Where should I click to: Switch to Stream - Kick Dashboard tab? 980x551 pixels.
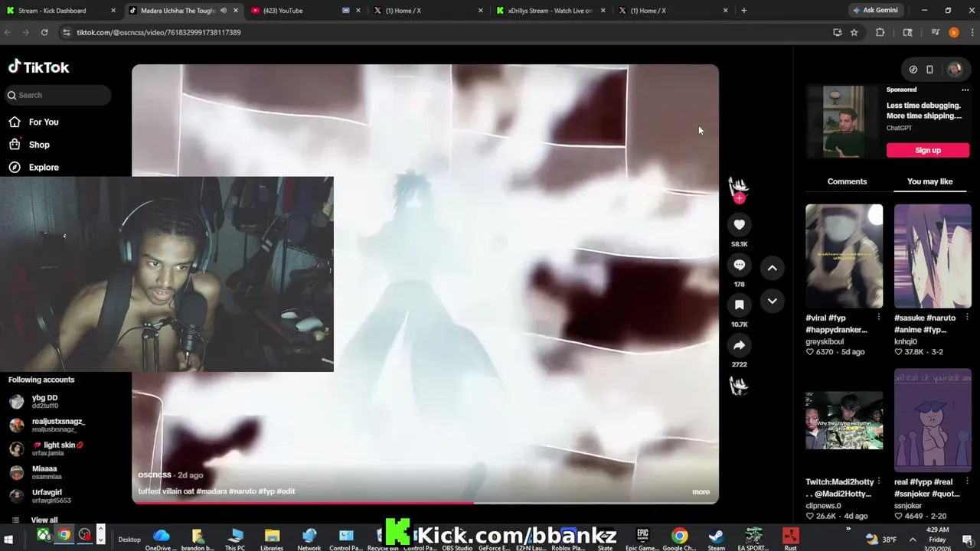60,11
